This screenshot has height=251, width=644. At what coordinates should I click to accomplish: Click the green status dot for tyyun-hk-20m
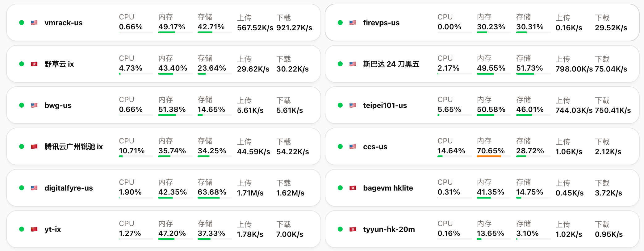pos(340,229)
